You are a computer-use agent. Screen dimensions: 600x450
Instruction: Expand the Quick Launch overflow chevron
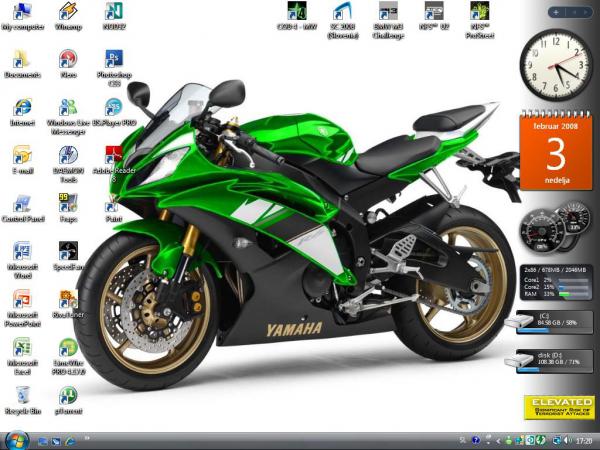88,437
